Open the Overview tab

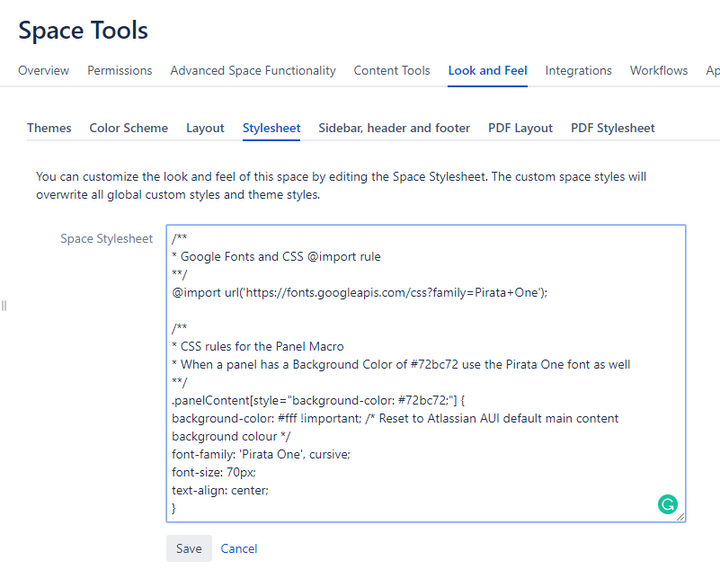(x=44, y=71)
